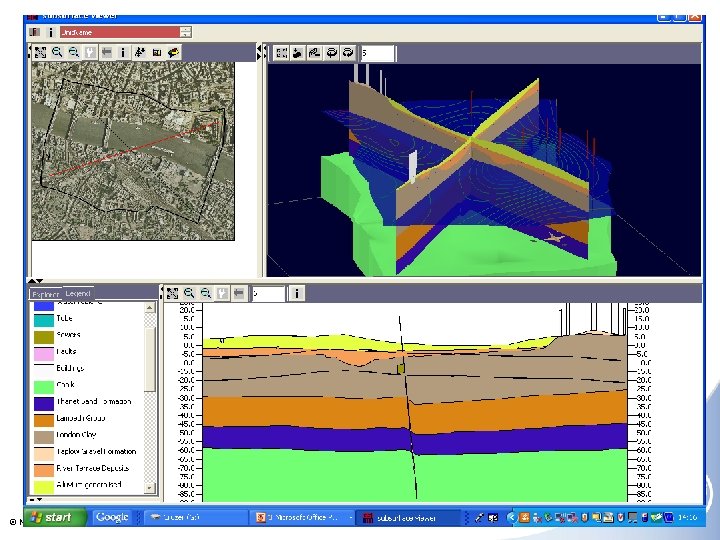
Task: Switch to the Explorer tab
Action: 46,294
